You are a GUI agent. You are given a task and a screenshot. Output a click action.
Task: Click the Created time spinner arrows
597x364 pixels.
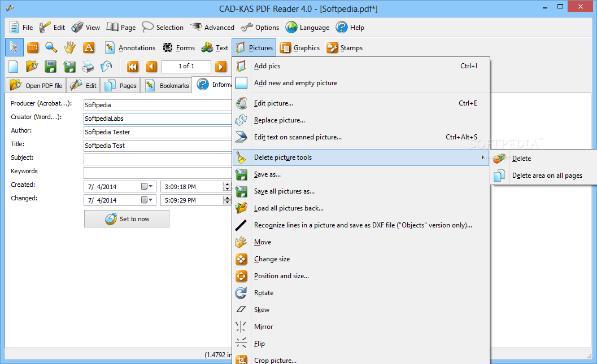pos(227,187)
